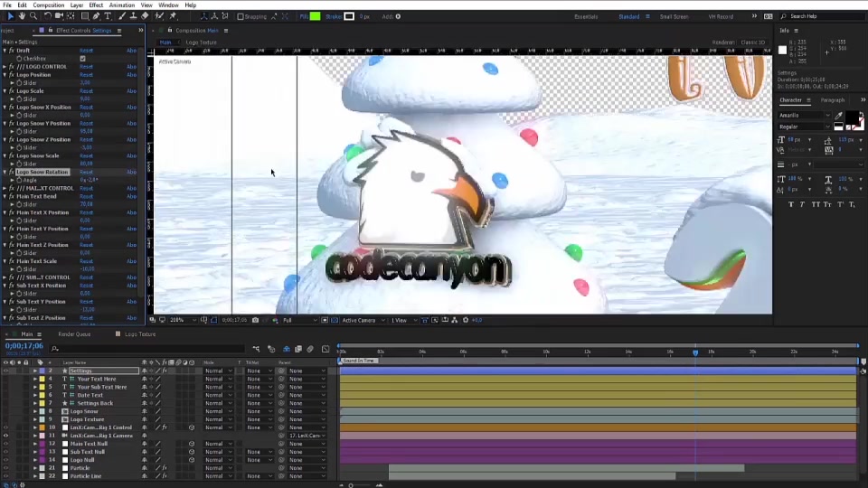
Task: Enable the Snapping checkbox
Action: (x=241, y=16)
